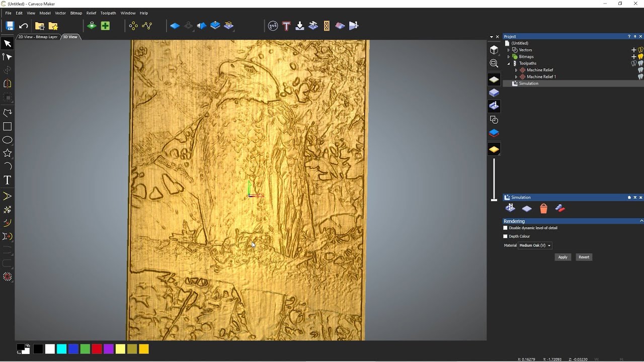Image resolution: width=644 pixels, height=362 pixels.
Task: Click the red T icon in toolbar
Action: tap(286, 26)
